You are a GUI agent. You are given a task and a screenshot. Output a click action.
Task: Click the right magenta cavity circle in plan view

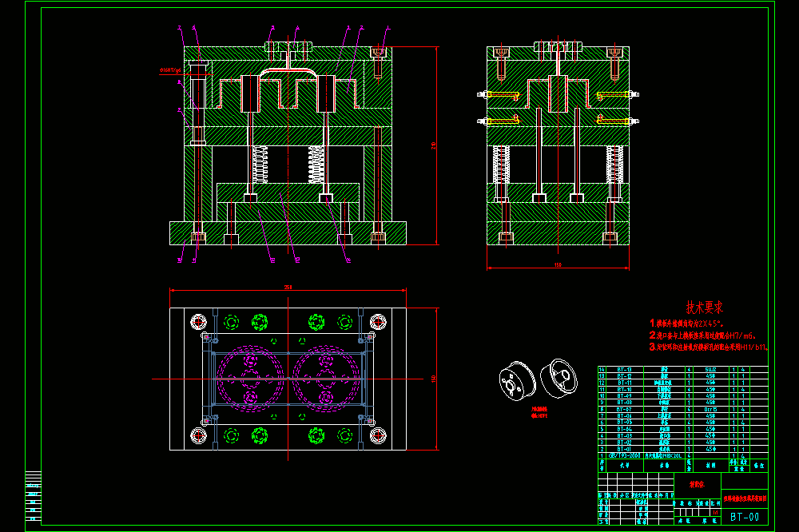point(325,379)
